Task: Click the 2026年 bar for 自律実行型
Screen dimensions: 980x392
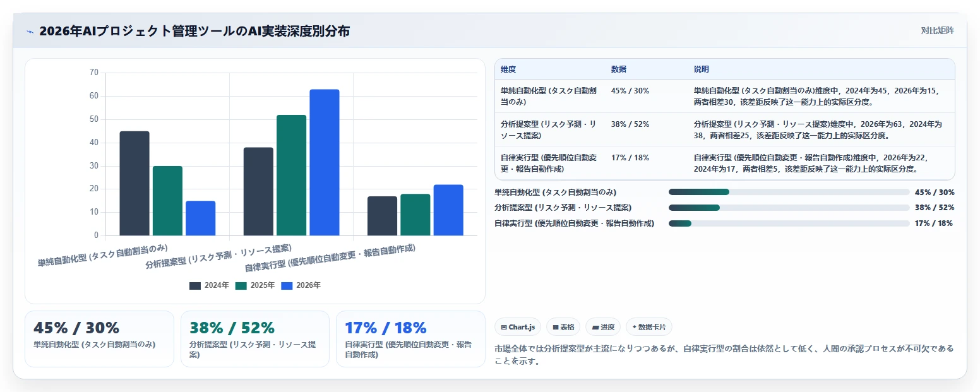Action: pyautogui.click(x=448, y=210)
